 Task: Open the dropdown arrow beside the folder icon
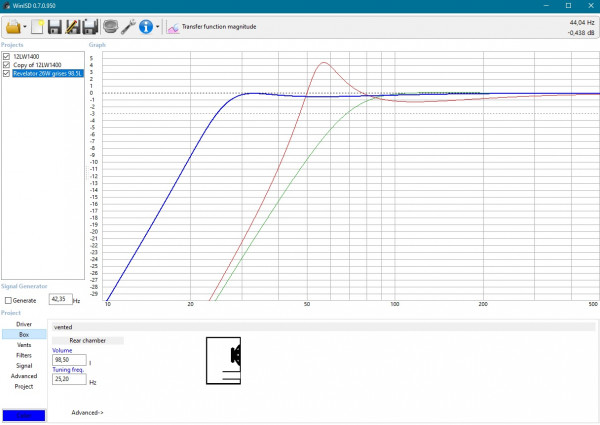click(25, 27)
